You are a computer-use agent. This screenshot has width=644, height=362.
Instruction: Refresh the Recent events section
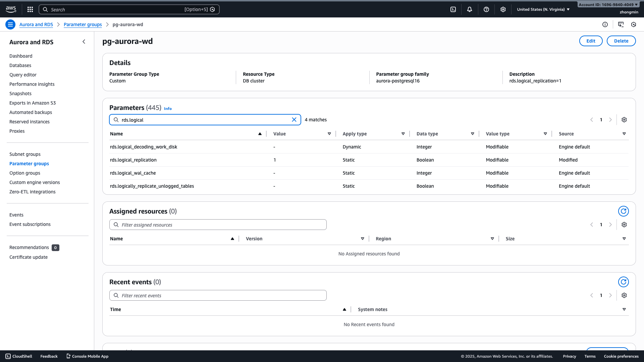pyautogui.click(x=623, y=282)
